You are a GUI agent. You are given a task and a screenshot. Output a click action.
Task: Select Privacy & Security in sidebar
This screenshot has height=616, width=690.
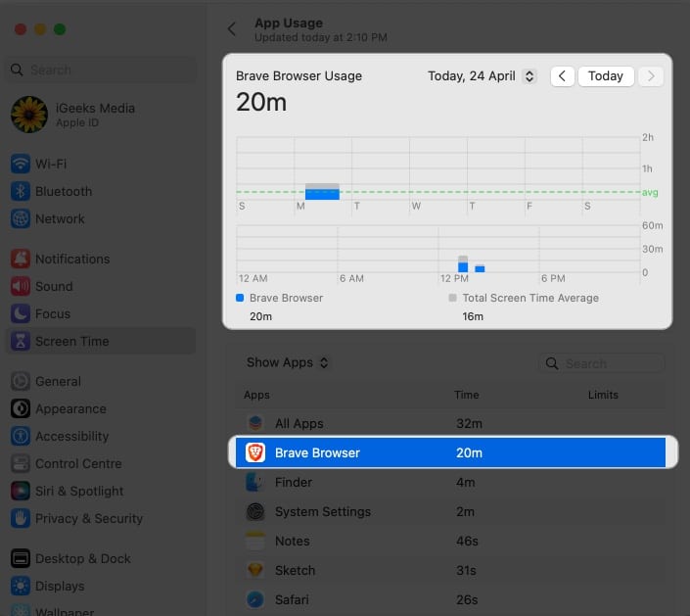(101, 518)
